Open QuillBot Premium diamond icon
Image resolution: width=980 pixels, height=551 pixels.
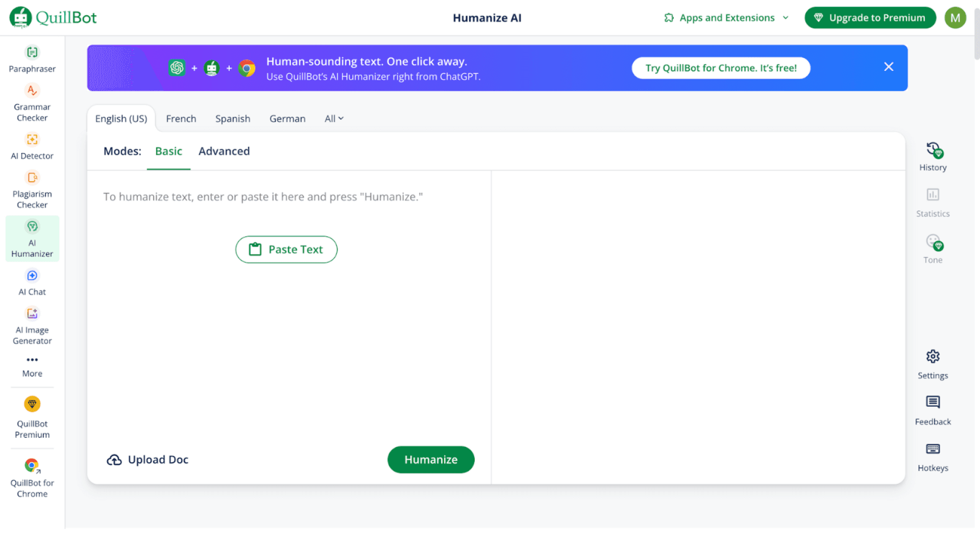pos(32,404)
